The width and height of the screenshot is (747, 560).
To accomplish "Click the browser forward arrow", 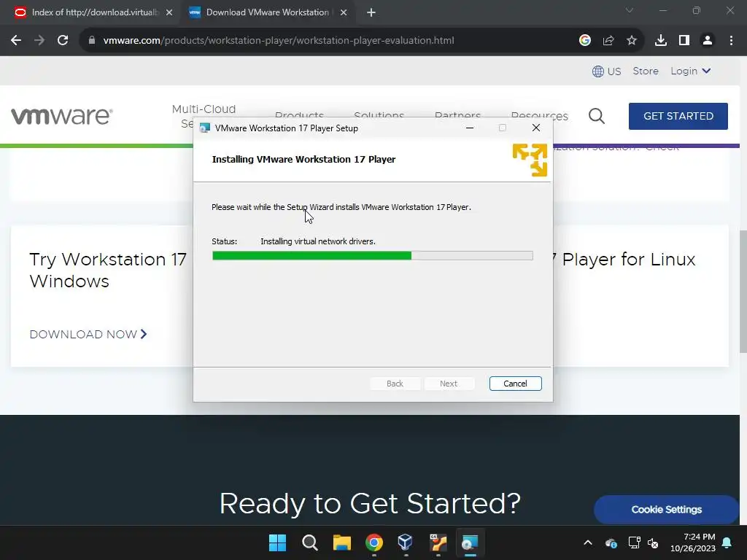I will 39,41.
